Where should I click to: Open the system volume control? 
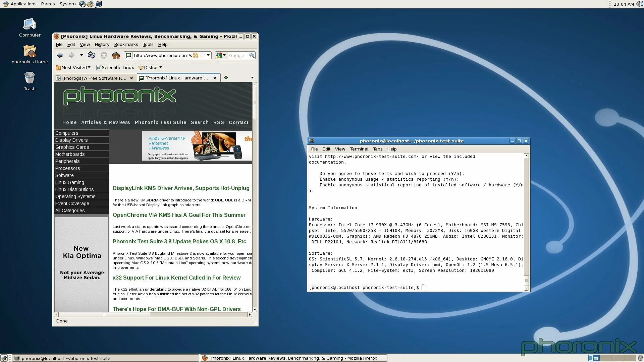tap(639, 4)
